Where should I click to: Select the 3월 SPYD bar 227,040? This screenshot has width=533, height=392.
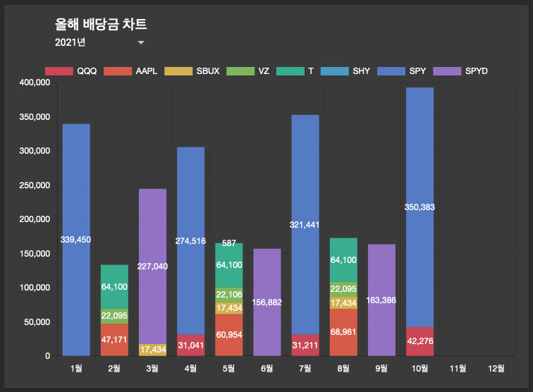152,267
